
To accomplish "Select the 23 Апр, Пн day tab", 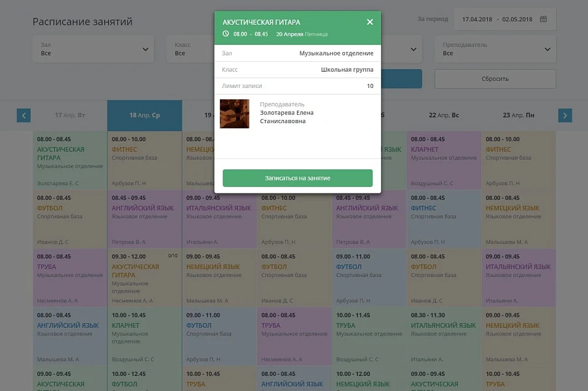I will (x=518, y=115).
